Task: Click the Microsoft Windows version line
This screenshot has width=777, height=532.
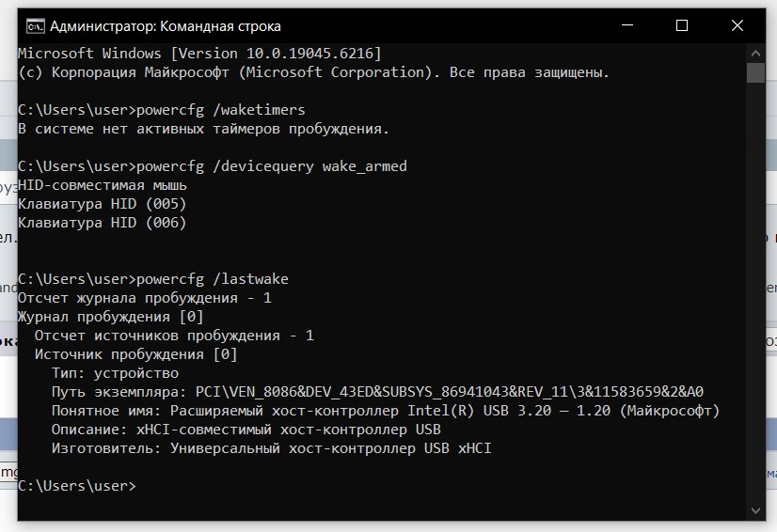Action: [x=199, y=54]
